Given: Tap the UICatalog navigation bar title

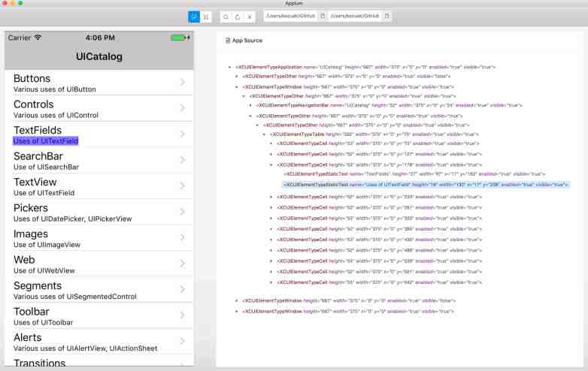Looking at the screenshot, I should [x=99, y=56].
